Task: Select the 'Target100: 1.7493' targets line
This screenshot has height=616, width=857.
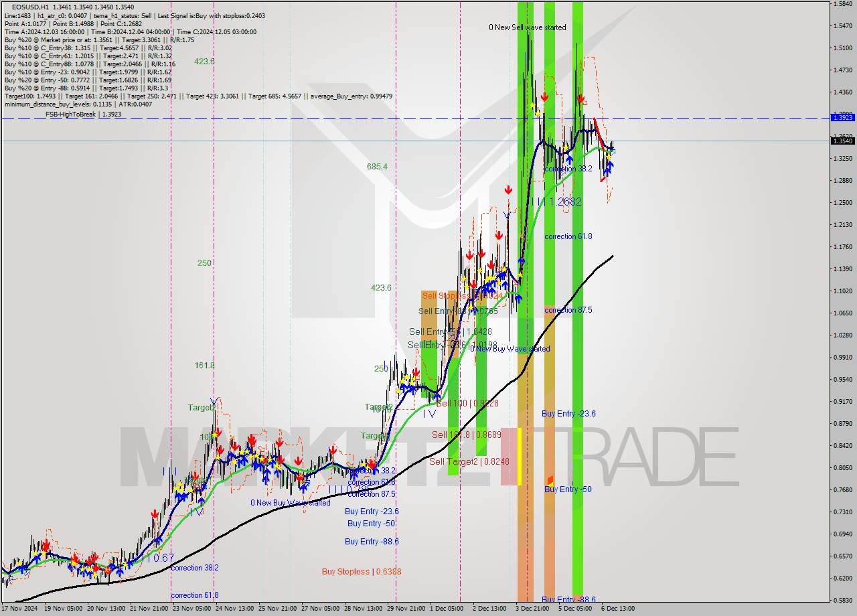Action: click(x=198, y=96)
